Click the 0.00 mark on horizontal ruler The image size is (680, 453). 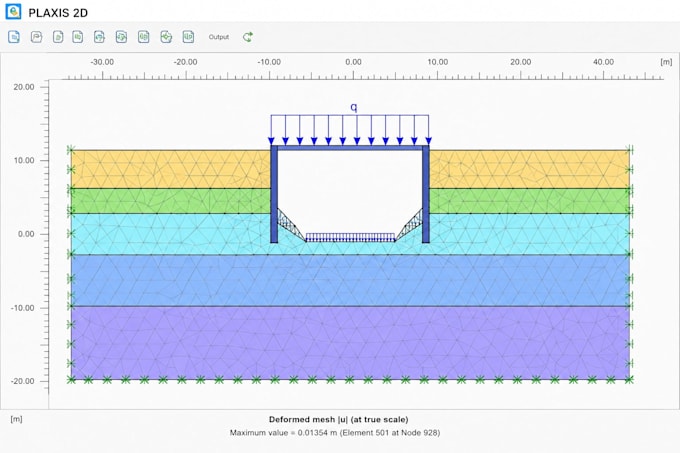353,62
